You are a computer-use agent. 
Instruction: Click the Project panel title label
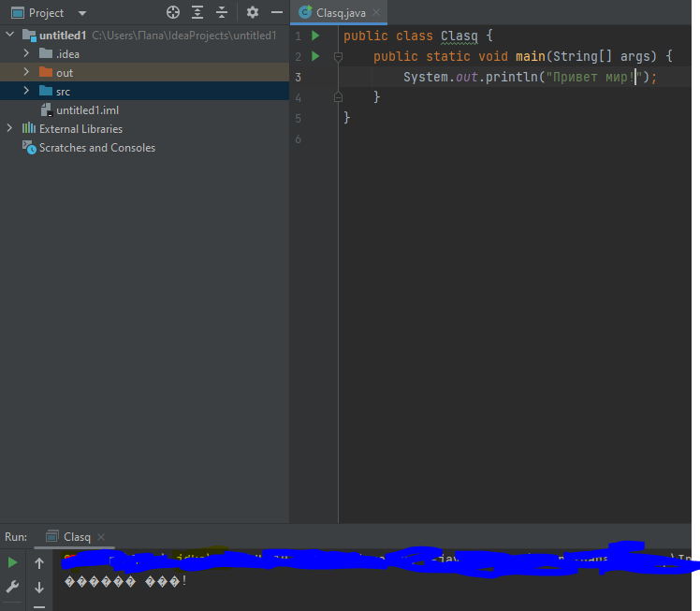pos(46,13)
